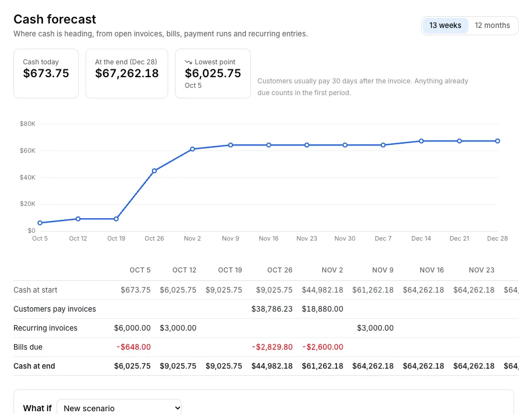The image size is (532, 414).
Task: Click the $44,982.18 cash at start cell
Action: 322,290
